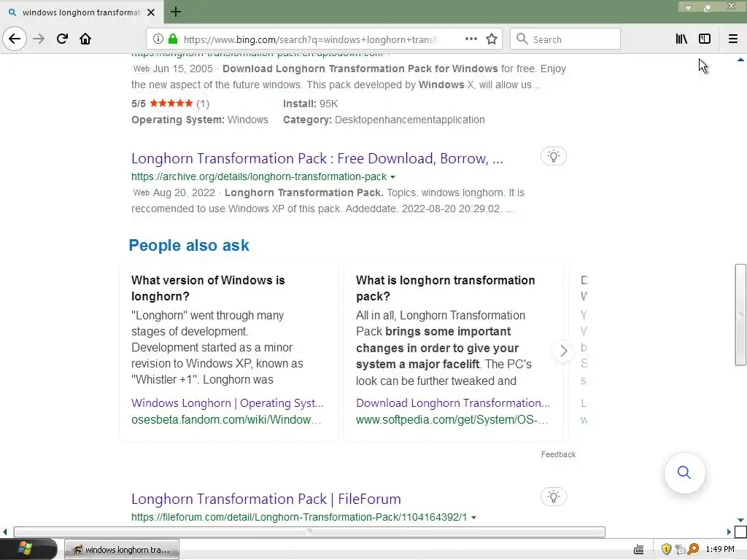Toggle the sidebars view icon
Image resolution: width=747 pixels, height=560 pixels.
pos(705,39)
